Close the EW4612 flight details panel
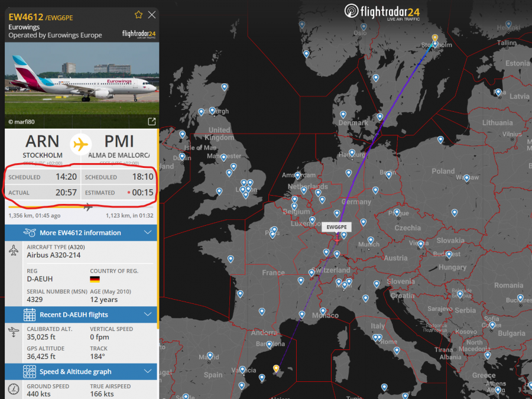 coord(152,15)
